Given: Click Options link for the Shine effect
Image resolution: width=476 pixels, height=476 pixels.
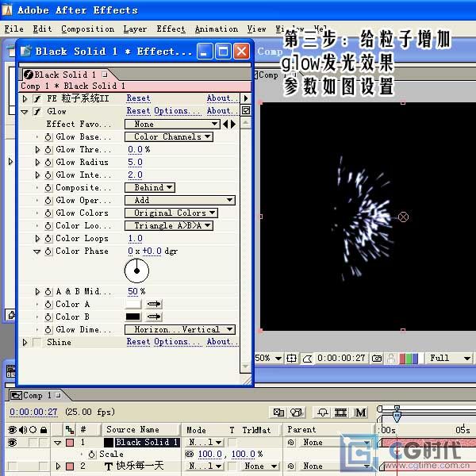Looking at the screenshot, I should coord(171,343).
